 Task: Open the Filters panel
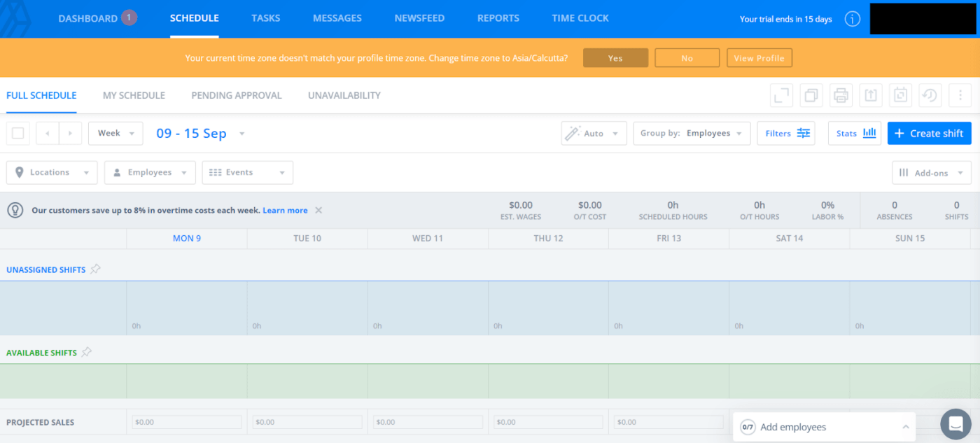786,133
